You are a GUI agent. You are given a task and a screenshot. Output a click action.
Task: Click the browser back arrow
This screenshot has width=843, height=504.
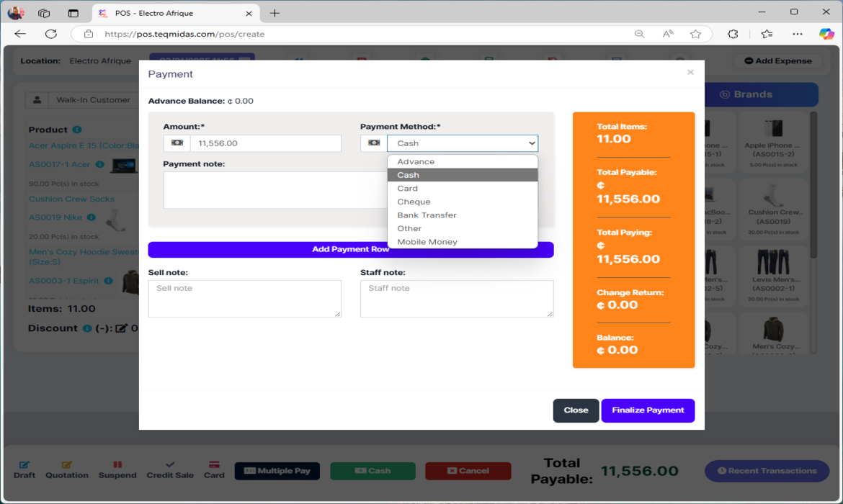click(x=20, y=34)
